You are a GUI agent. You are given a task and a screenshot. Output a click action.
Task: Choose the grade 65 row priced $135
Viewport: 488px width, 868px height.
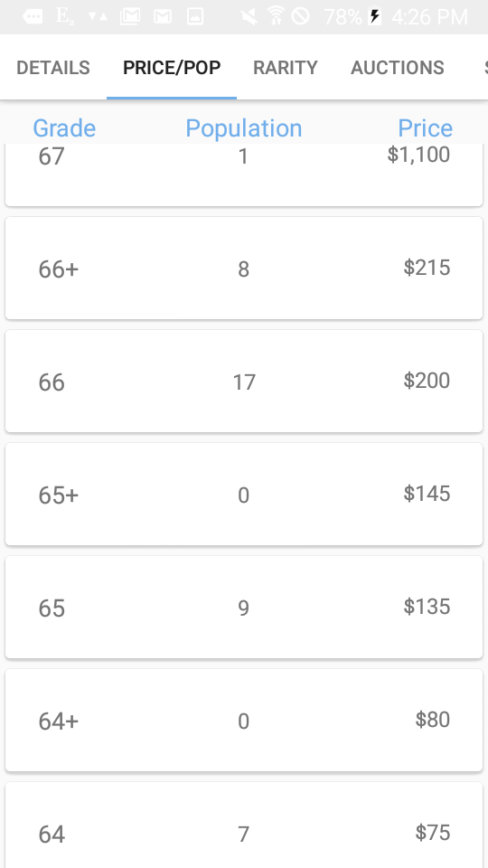pos(244,607)
